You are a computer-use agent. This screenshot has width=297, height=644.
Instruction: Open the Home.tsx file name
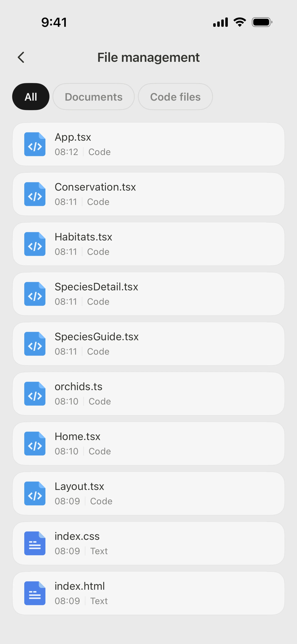point(77,437)
